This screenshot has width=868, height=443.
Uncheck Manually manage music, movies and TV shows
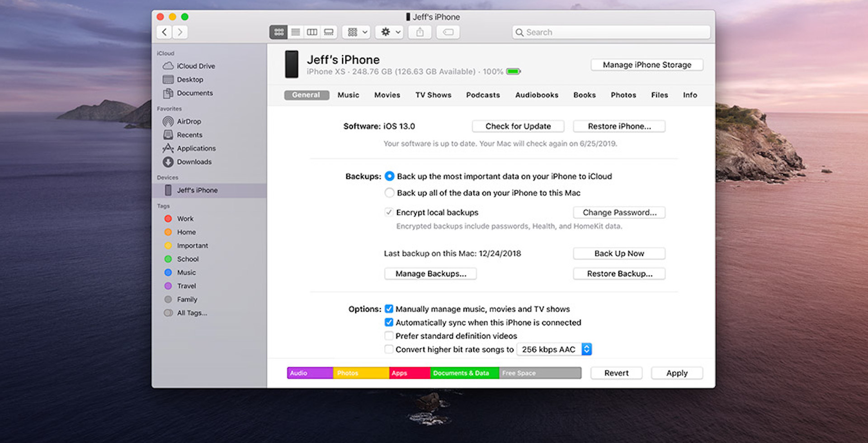click(x=389, y=309)
